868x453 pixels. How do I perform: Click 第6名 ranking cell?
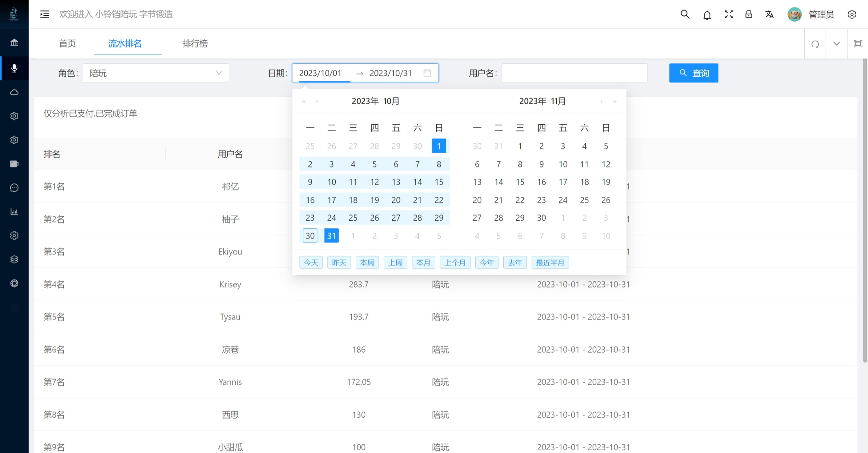pyautogui.click(x=54, y=350)
